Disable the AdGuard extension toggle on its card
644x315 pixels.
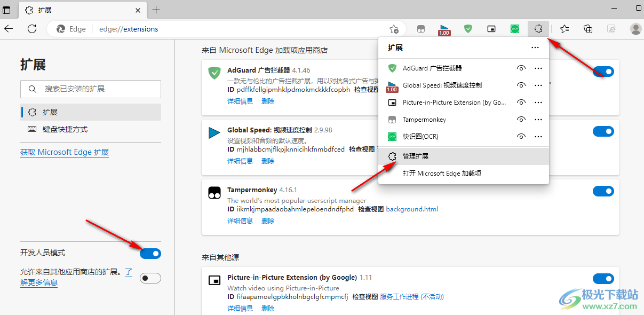(603, 72)
